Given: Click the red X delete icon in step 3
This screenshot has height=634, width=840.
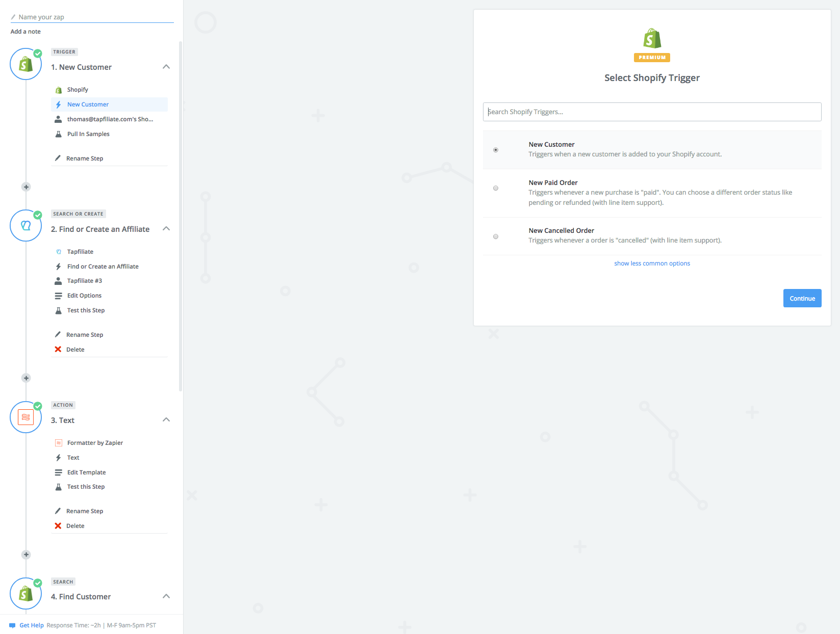Looking at the screenshot, I should point(58,525).
